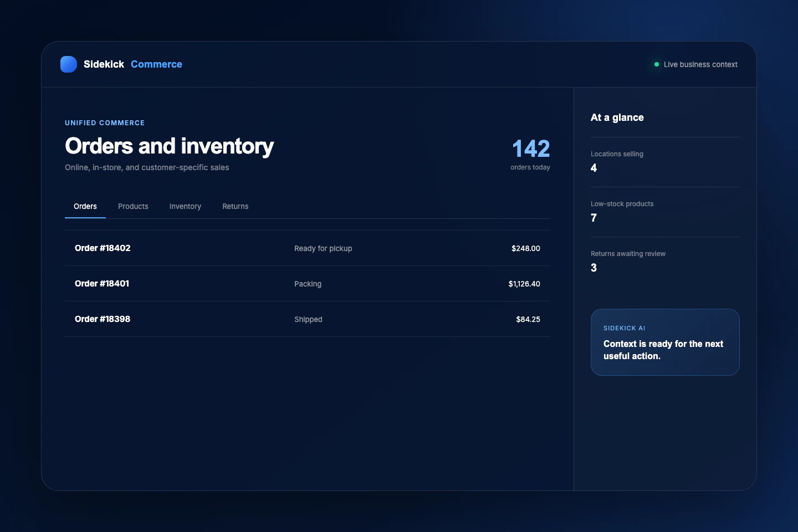Click the At a glance heading
Viewport: 798px width, 532px height.
pyautogui.click(x=617, y=117)
